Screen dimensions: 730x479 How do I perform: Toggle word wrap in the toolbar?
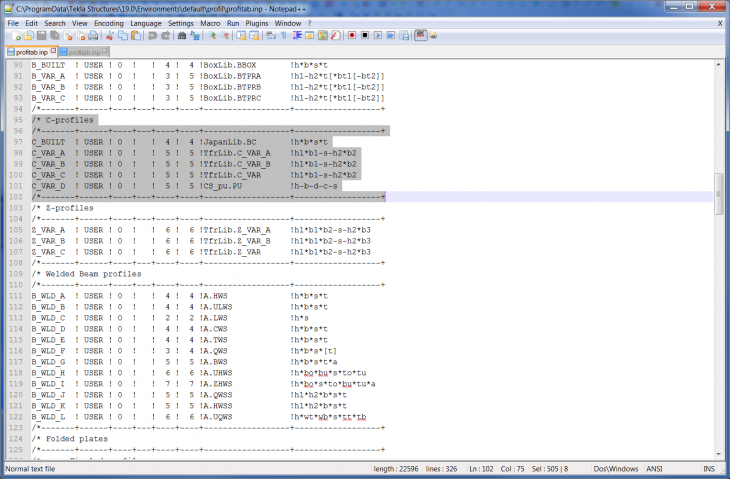pyautogui.click(x=270, y=36)
